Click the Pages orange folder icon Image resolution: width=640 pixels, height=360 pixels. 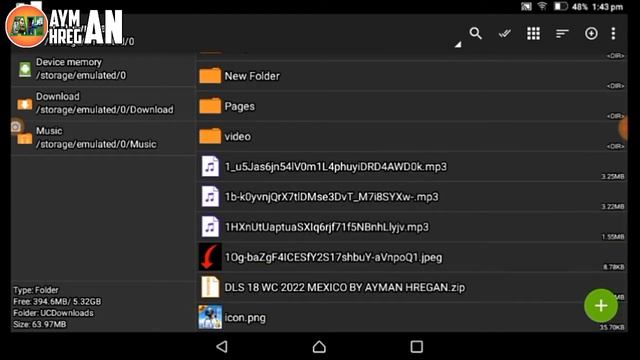[210, 106]
